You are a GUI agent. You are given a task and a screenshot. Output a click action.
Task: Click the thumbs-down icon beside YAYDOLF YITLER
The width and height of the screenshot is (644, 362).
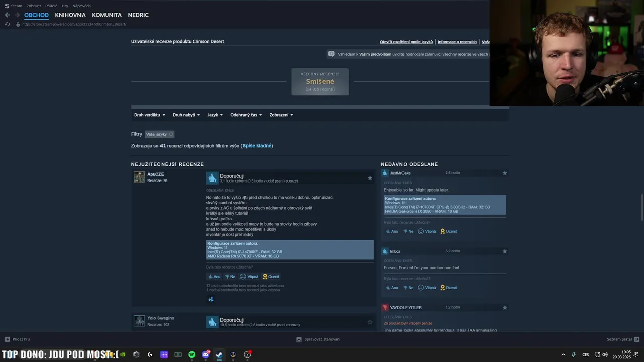(x=385, y=307)
